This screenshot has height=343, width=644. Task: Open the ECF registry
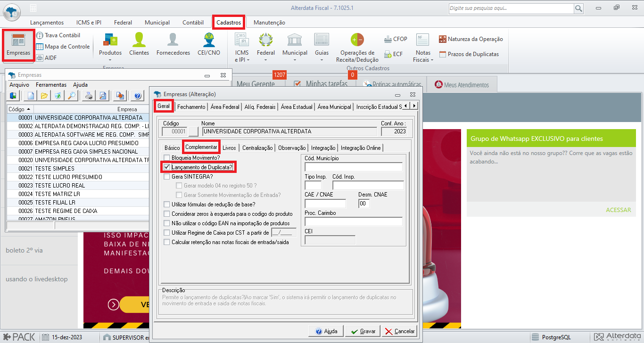click(394, 54)
